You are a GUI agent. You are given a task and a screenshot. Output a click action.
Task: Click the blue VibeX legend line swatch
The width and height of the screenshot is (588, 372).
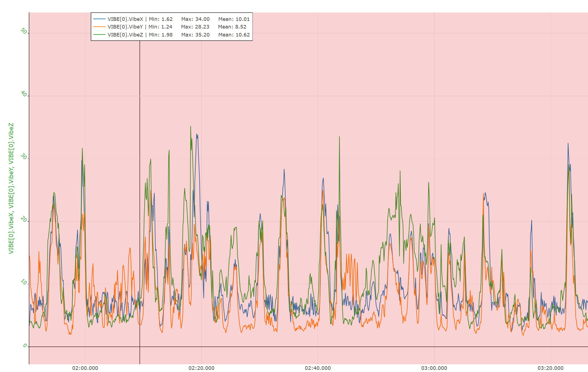[x=99, y=19]
